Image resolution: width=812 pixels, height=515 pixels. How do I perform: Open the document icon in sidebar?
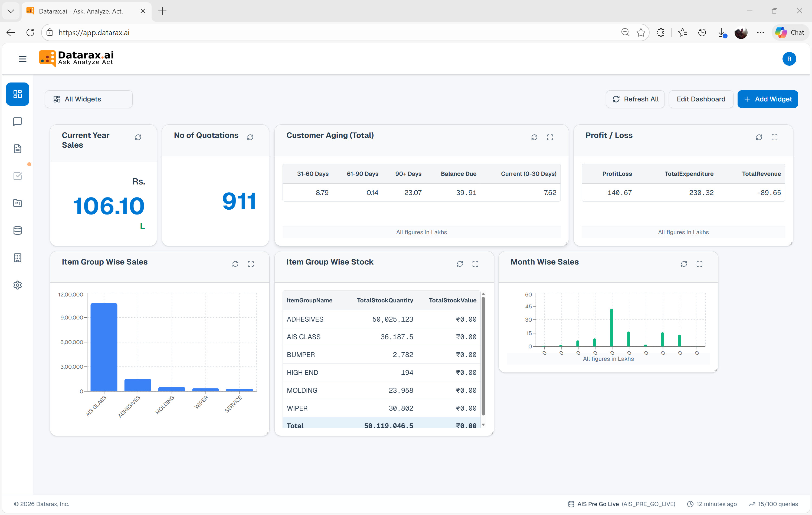pyautogui.click(x=18, y=149)
